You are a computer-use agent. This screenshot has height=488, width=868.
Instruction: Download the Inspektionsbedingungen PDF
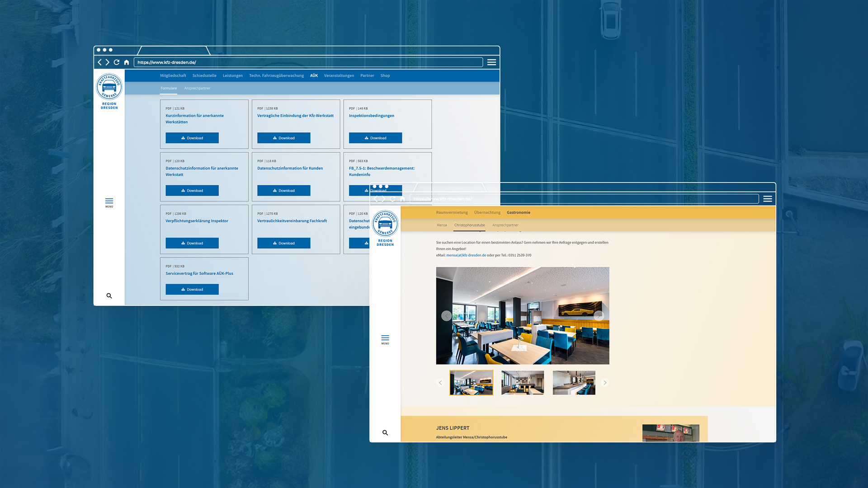click(375, 138)
